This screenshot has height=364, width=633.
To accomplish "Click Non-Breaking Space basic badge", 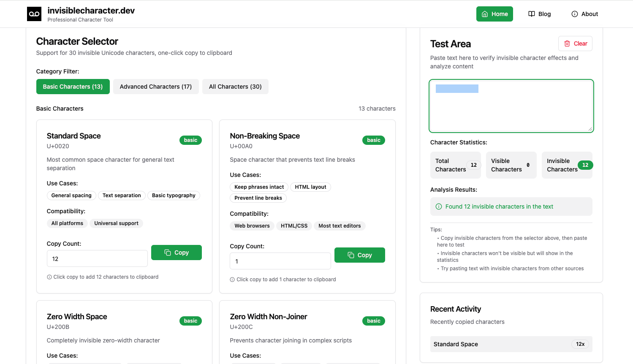I will coord(374,140).
